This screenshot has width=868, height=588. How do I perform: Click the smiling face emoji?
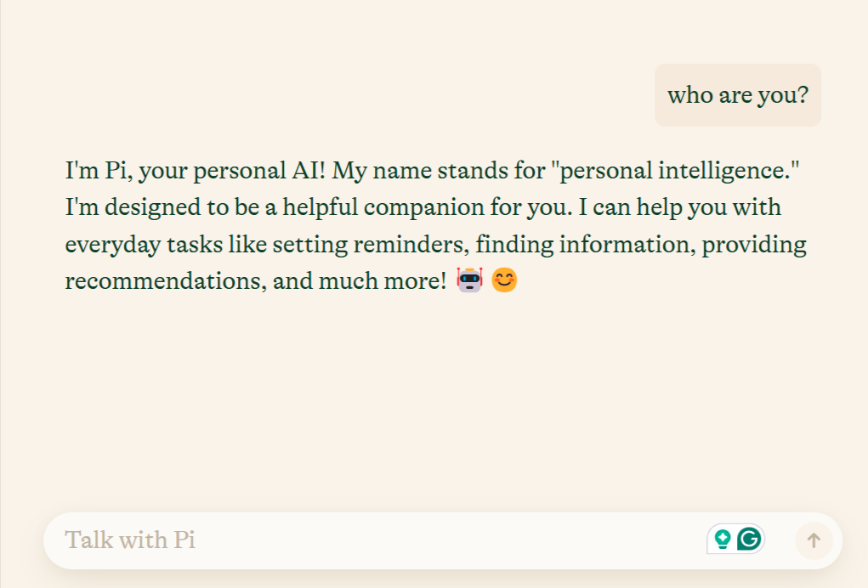504,280
